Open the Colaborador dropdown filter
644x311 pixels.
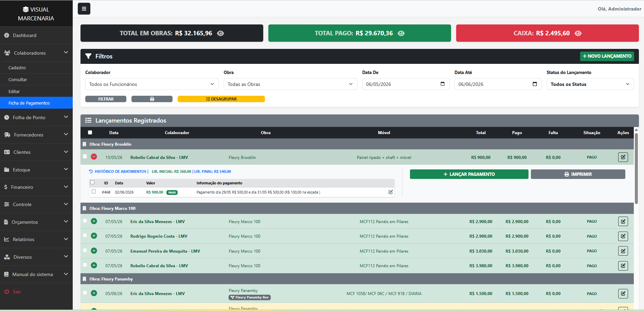point(152,84)
